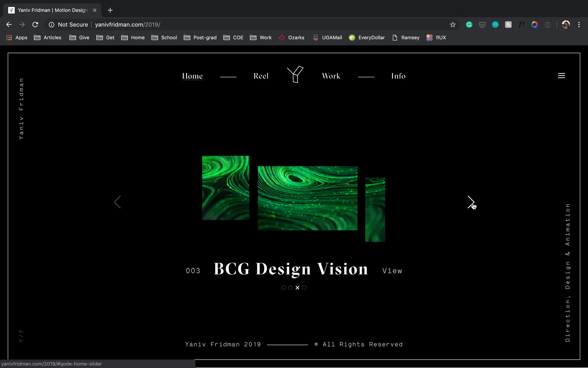Click the browser forward arrow
This screenshot has height=368, width=588.
[22, 25]
